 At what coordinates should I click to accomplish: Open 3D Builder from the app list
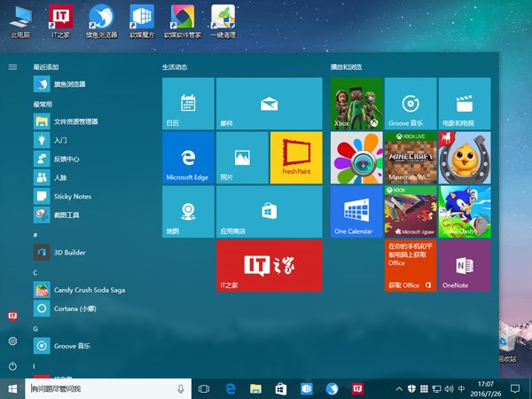coord(91,253)
